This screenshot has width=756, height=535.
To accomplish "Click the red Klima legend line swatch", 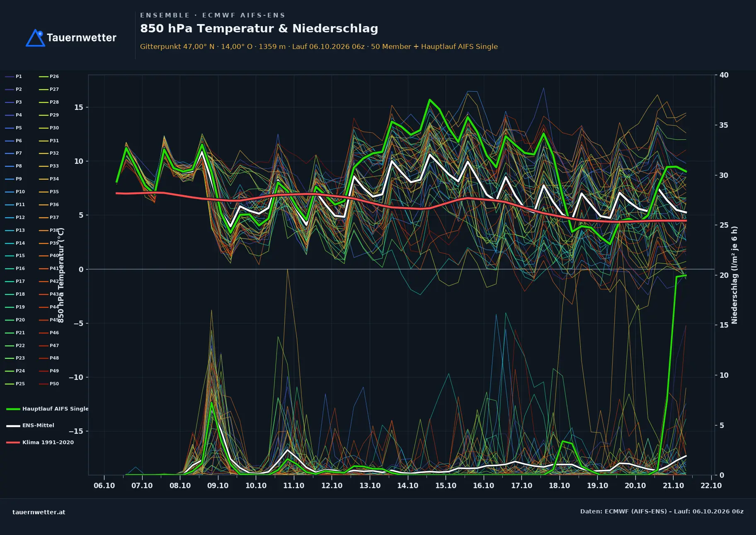I will [13, 443].
